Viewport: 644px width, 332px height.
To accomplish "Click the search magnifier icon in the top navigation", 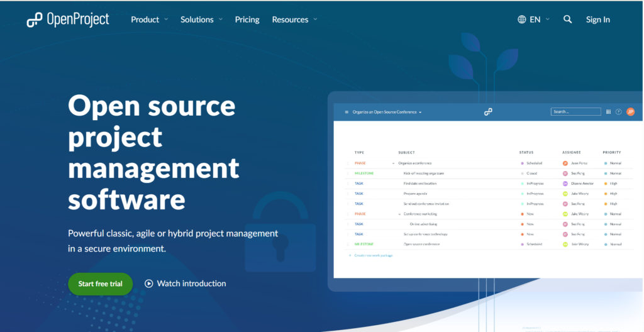I will coord(567,19).
